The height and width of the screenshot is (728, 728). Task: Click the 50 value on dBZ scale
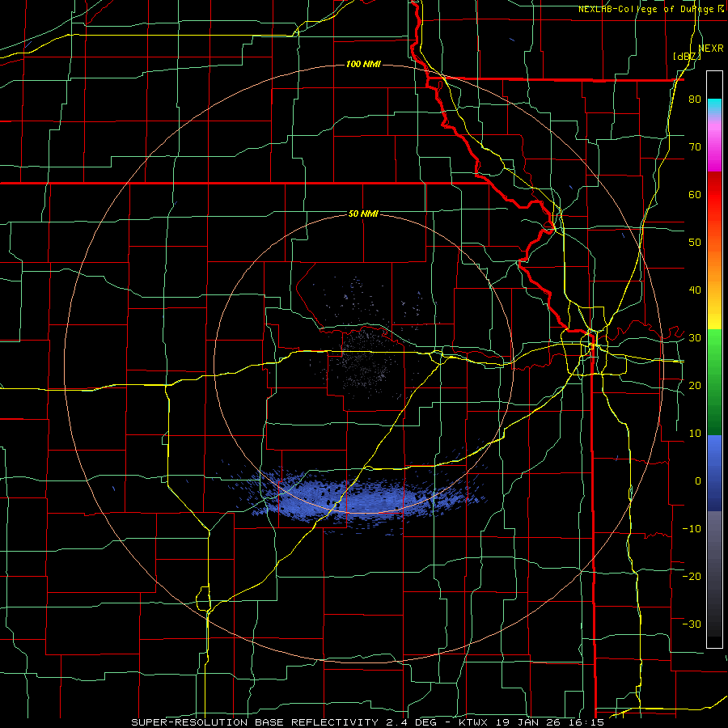[x=695, y=243]
